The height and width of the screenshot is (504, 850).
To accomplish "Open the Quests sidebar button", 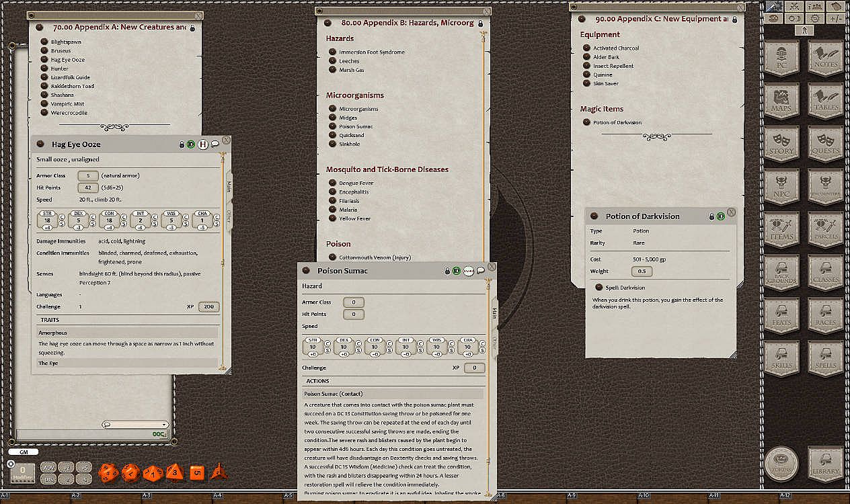I will coord(825,144).
